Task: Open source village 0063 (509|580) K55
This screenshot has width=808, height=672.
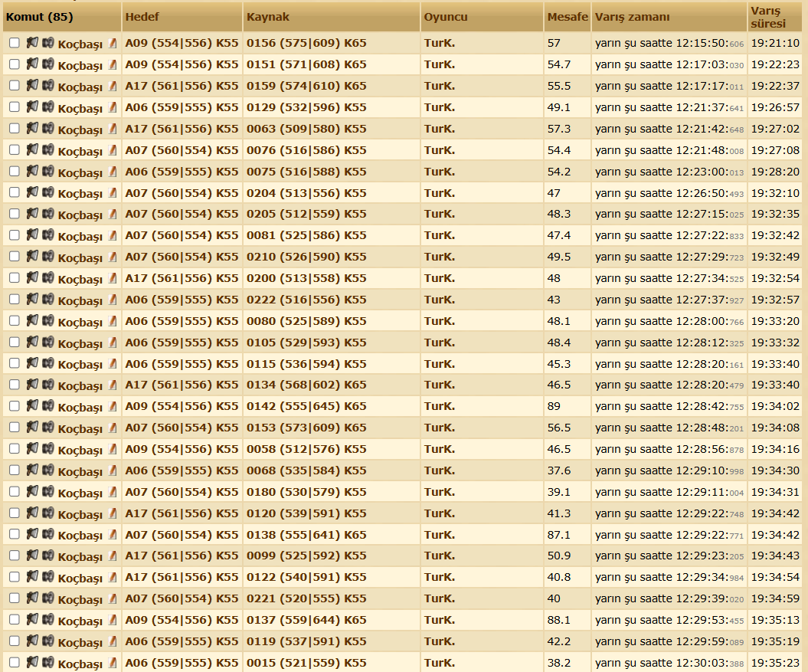Action: pos(306,129)
